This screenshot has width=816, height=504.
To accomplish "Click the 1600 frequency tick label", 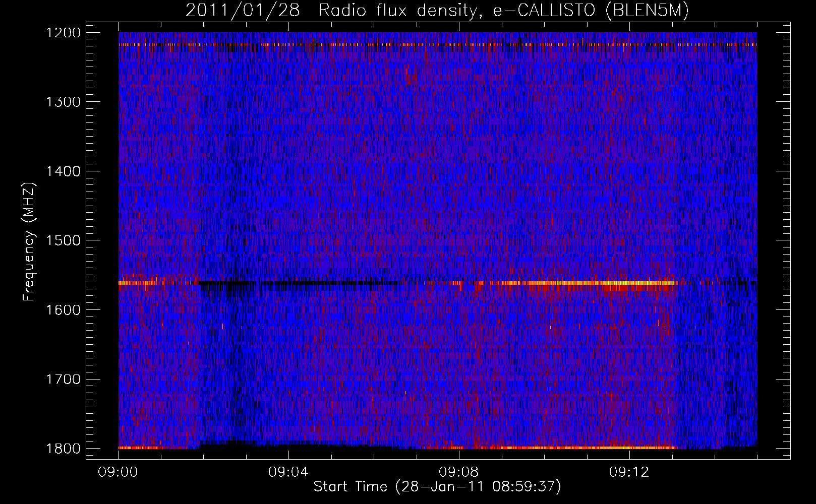I will click(63, 310).
